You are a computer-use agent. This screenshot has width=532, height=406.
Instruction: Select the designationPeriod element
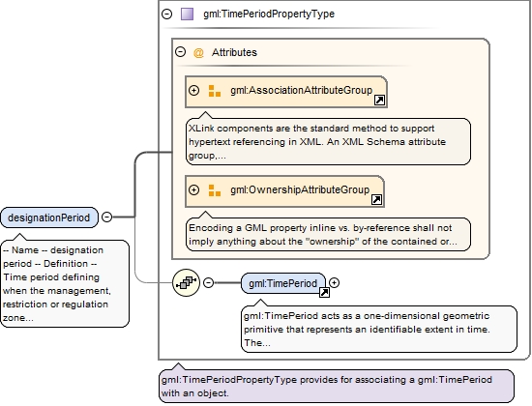click(x=49, y=217)
